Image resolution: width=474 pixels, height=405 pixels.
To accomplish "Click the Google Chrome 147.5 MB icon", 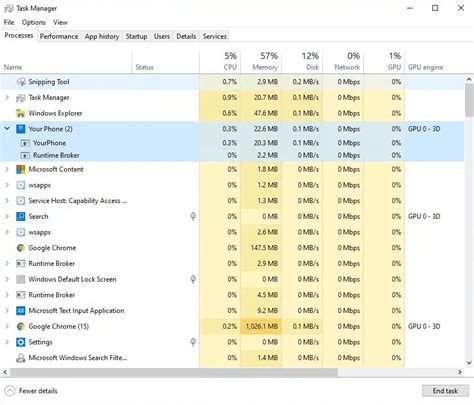I will tap(21, 248).
